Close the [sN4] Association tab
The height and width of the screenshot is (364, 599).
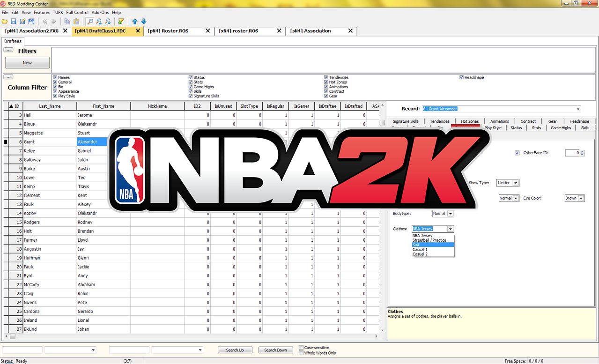pyautogui.click(x=350, y=31)
